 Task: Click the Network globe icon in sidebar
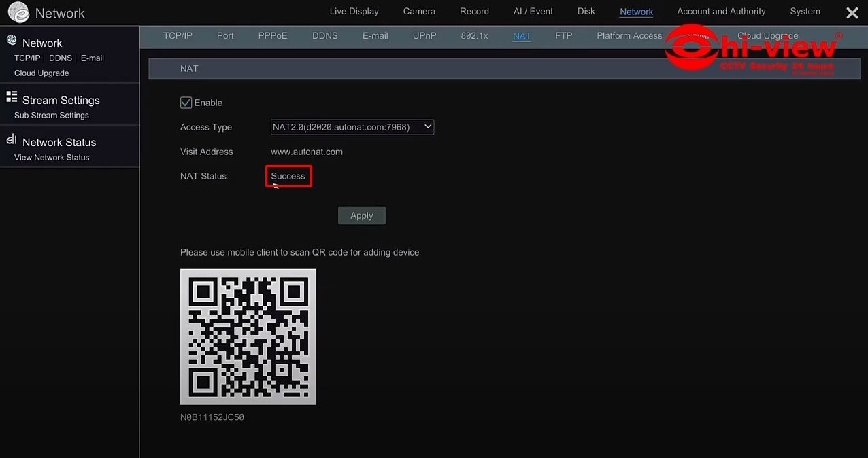(12, 41)
